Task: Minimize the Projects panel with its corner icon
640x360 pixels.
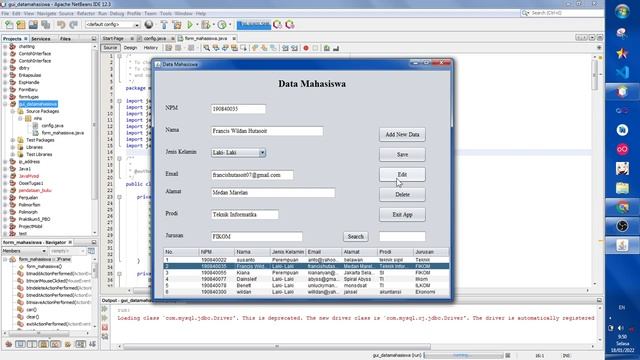Action: pyautogui.click(x=94, y=39)
